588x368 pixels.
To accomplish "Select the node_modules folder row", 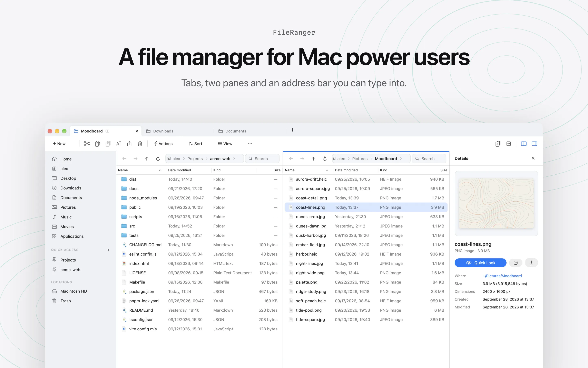I will [x=199, y=198].
